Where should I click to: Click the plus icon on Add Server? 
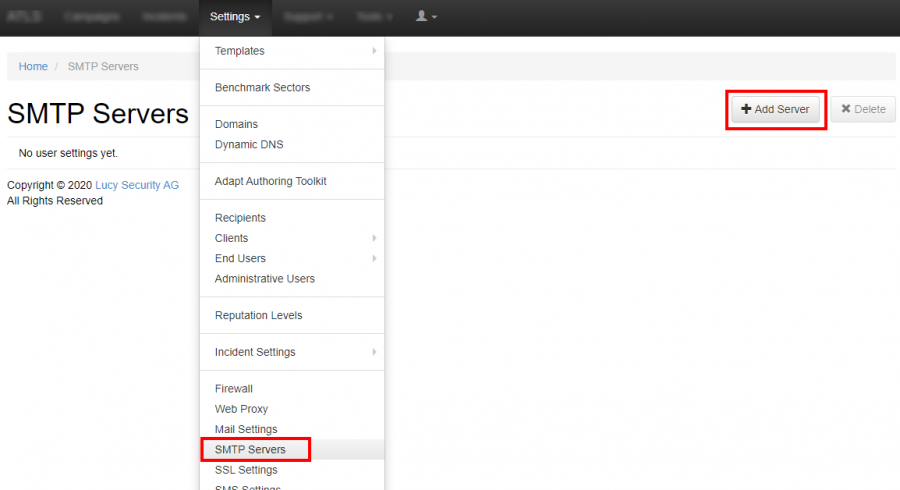pyautogui.click(x=746, y=109)
